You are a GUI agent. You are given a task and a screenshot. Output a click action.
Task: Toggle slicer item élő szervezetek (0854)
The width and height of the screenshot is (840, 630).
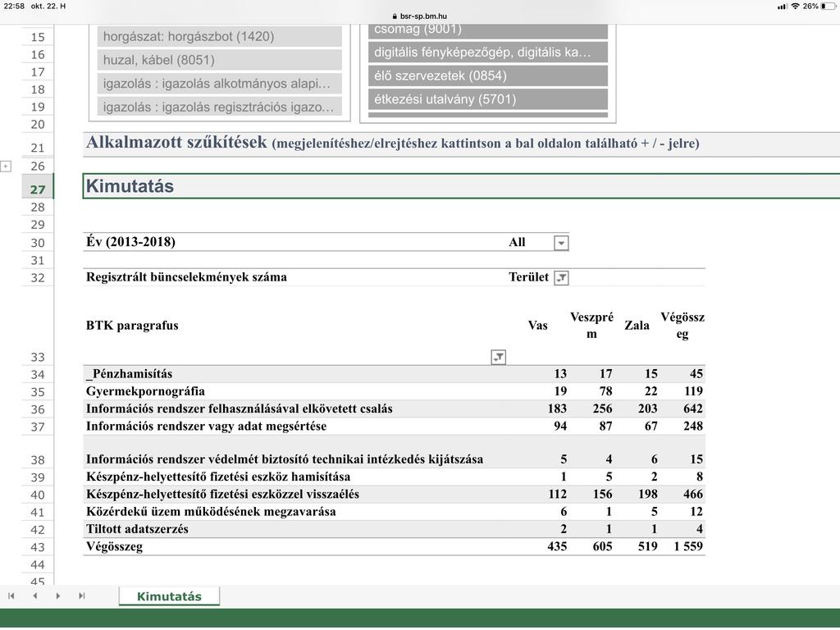coord(488,76)
